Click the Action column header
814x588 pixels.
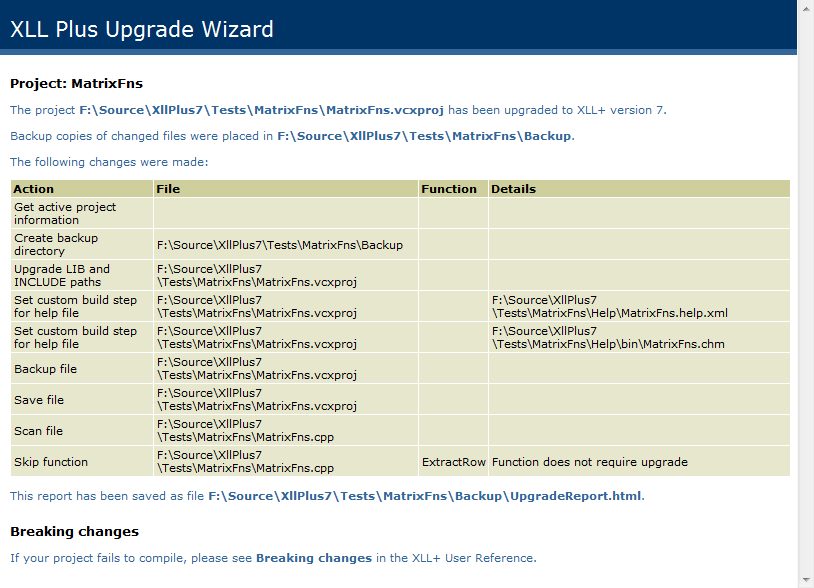(x=34, y=189)
